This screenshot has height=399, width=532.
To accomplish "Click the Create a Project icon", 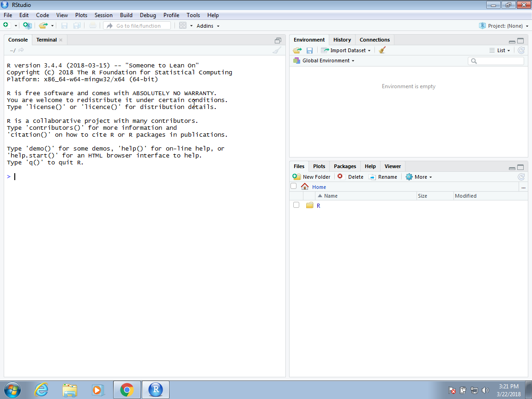I will pos(27,25).
